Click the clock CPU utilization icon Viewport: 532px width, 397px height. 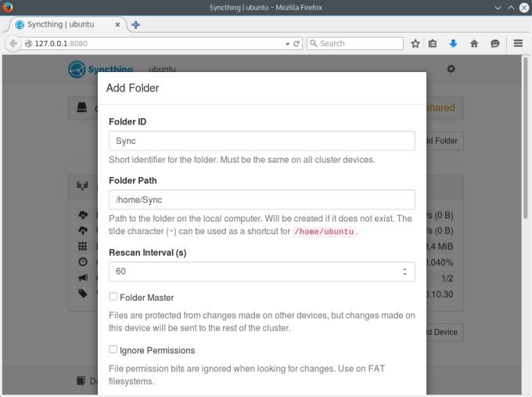click(83, 262)
